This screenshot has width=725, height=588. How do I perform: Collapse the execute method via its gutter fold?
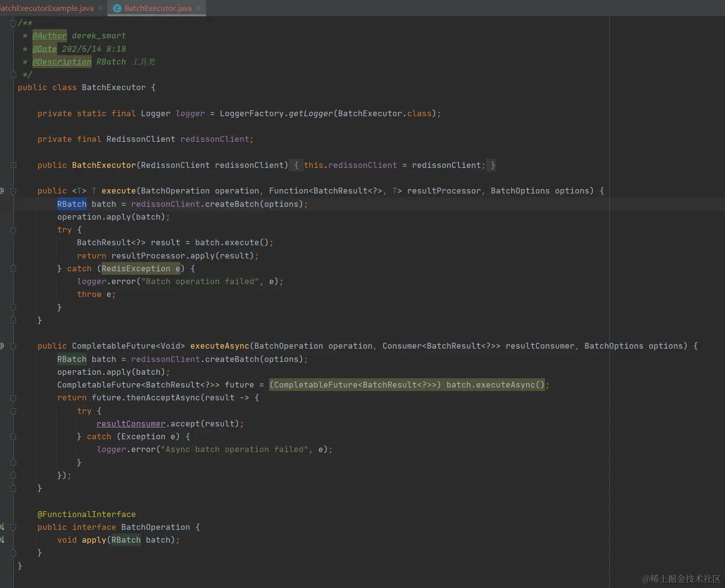tap(13, 191)
